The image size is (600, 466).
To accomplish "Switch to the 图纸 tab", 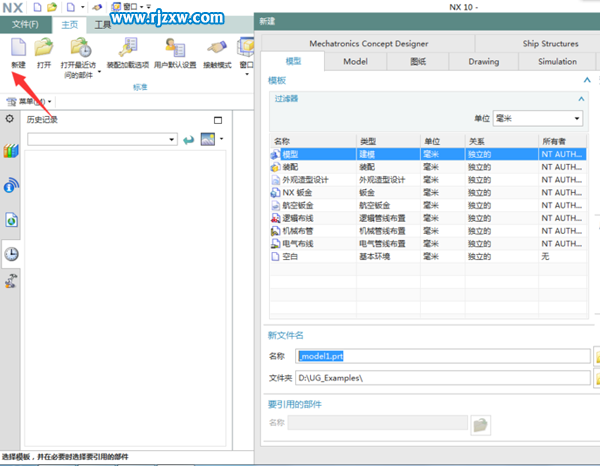I will tap(417, 62).
